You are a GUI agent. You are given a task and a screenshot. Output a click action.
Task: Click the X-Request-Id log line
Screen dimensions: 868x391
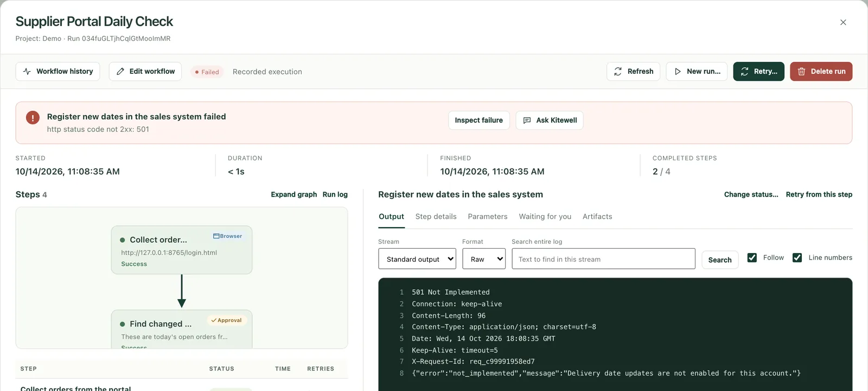point(473,362)
